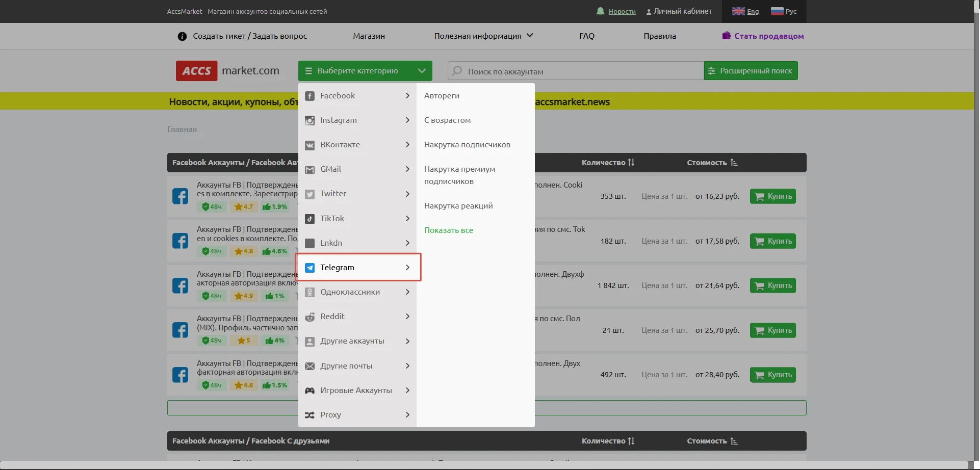The width and height of the screenshot is (980, 470).
Task: Click Facebook icon of the 353 шт. listing
Action: click(x=180, y=196)
